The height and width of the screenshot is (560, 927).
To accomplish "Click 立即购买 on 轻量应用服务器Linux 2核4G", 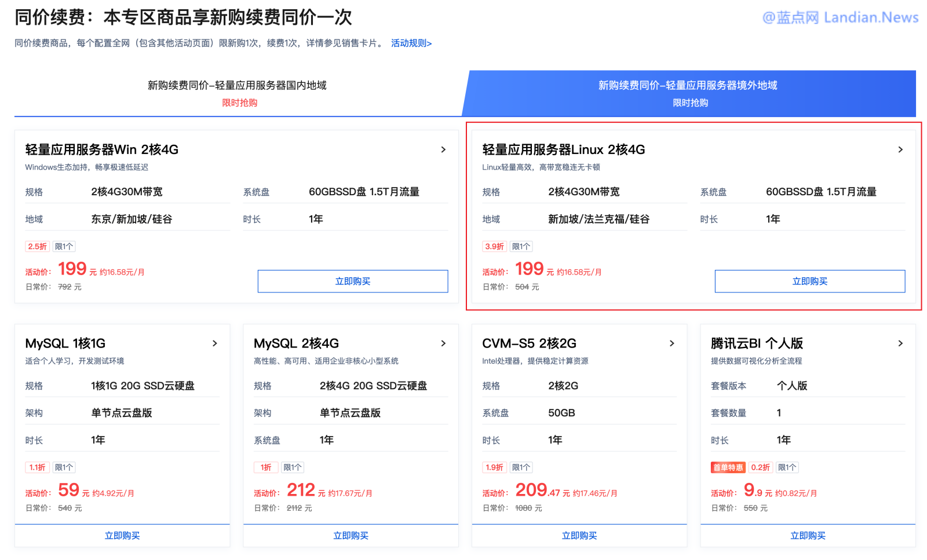I will (x=809, y=281).
